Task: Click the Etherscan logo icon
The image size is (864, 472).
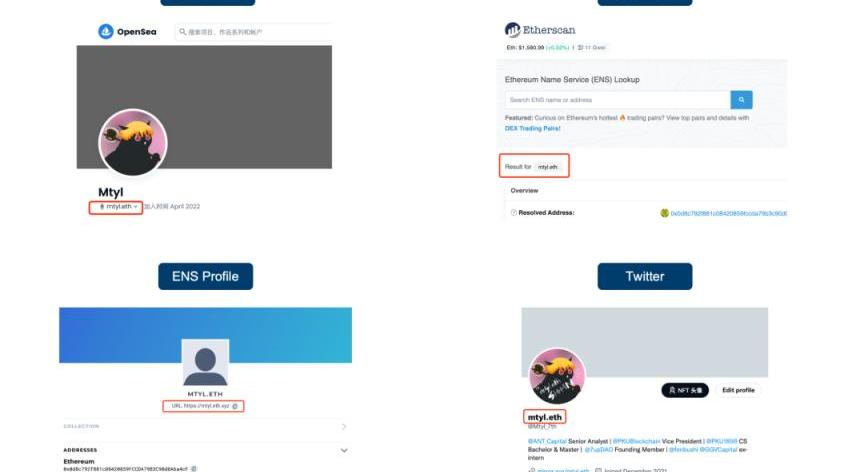Action: click(512, 29)
